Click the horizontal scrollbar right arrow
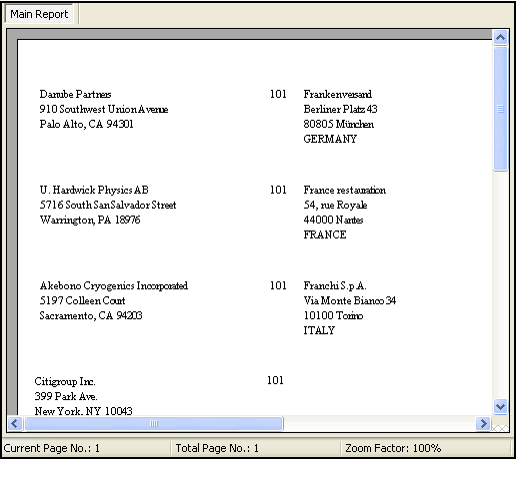528x482 pixels. click(x=483, y=423)
